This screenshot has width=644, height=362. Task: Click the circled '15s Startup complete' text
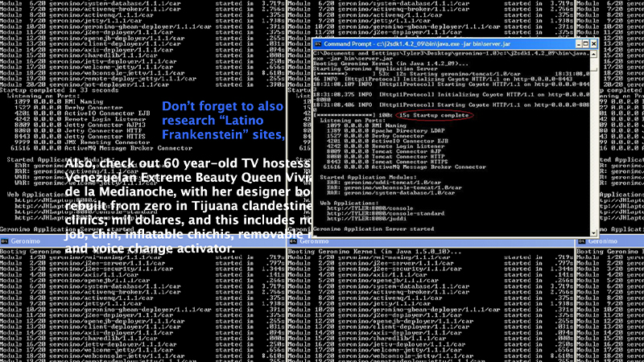(x=434, y=115)
